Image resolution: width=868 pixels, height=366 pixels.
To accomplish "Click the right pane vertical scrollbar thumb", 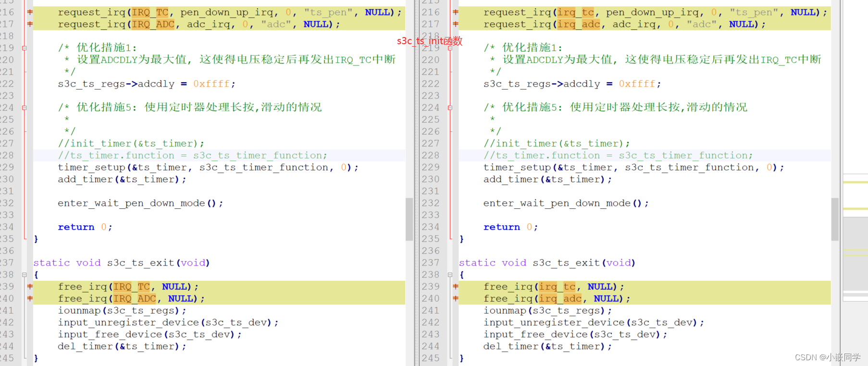I will (835, 219).
